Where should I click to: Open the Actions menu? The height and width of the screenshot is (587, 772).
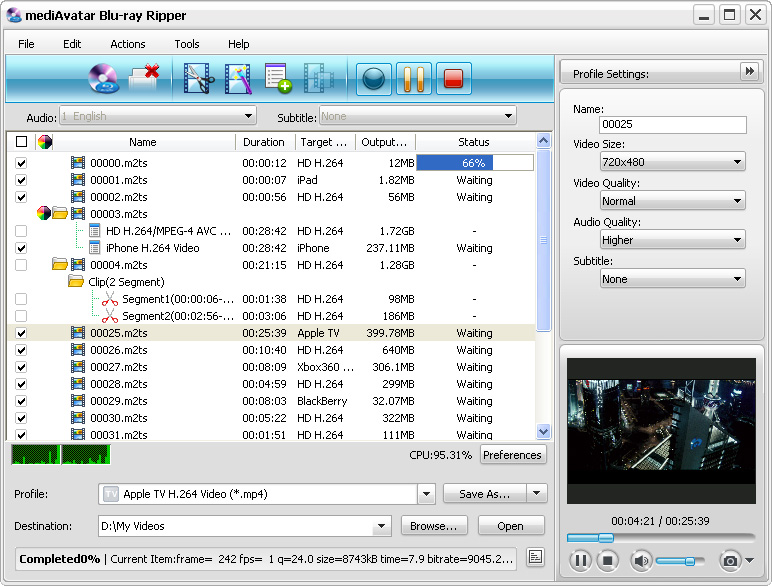coord(128,44)
